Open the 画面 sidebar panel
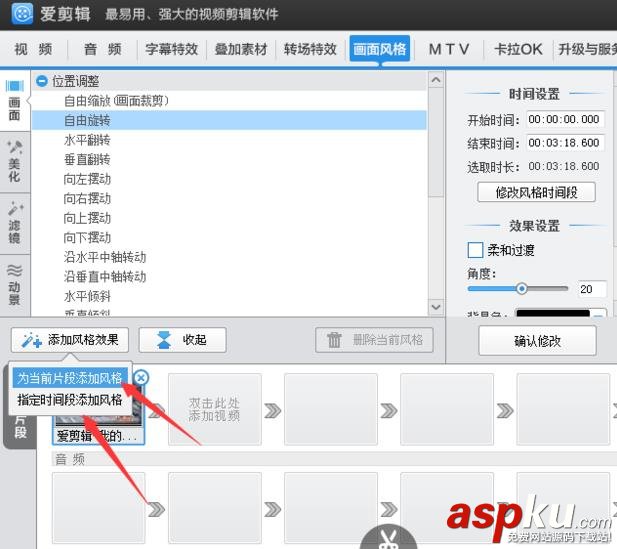This screenshot has height=549, width=617. click(x=15, y=101)
